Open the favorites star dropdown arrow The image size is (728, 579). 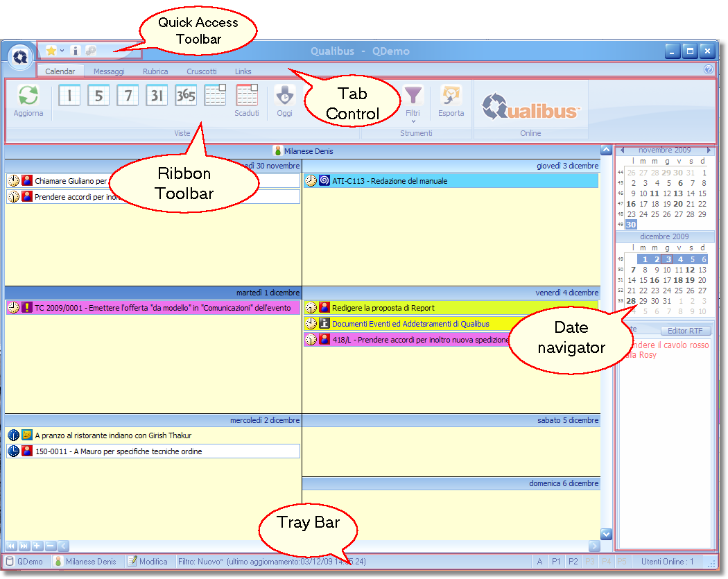(62, 51)
